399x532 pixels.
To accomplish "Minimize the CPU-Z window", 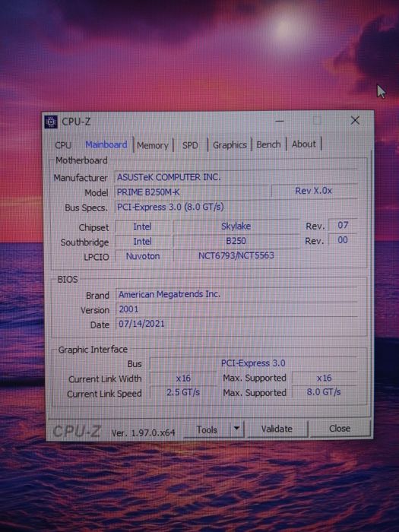I will tap(280, 121).
